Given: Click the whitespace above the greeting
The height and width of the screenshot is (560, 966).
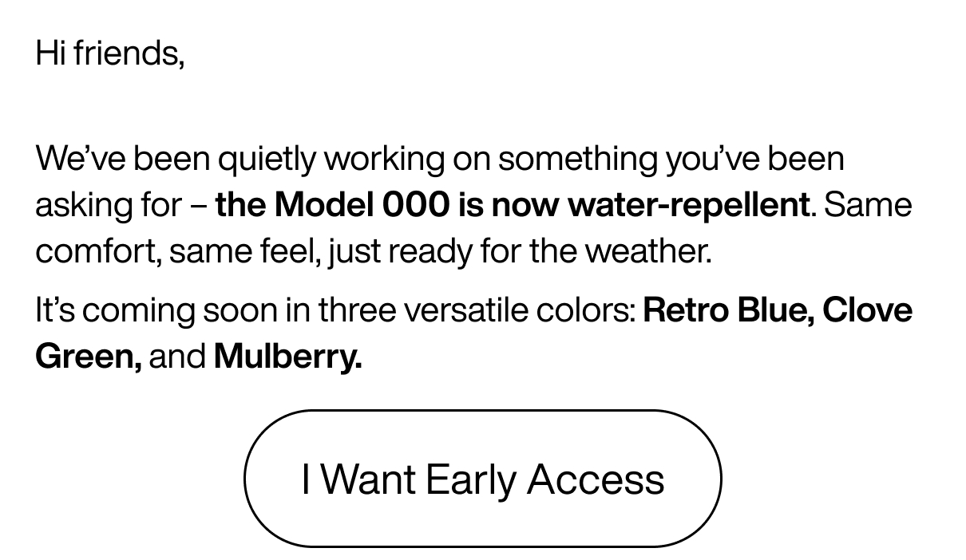Looking at the screenshot, I should 479,16.
